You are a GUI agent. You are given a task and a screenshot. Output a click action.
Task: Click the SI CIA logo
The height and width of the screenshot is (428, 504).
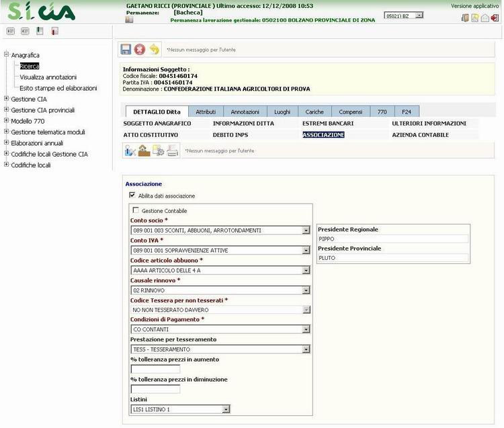coord(41,11)
